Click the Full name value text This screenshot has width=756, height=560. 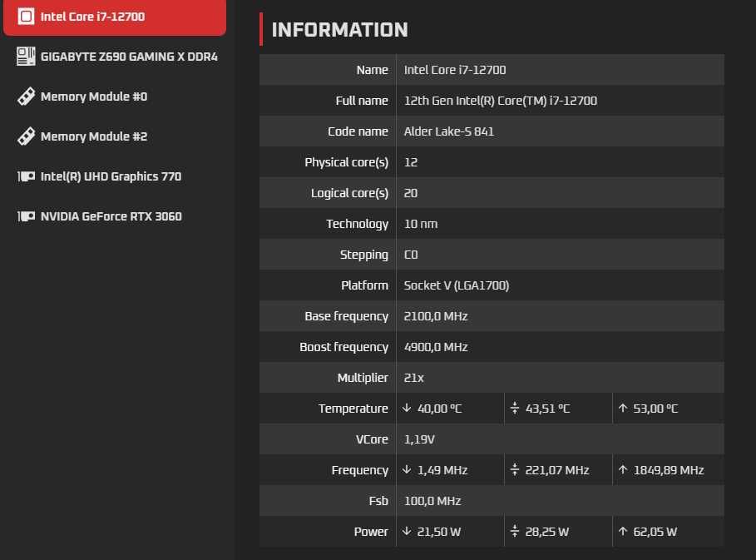[500, 101]
